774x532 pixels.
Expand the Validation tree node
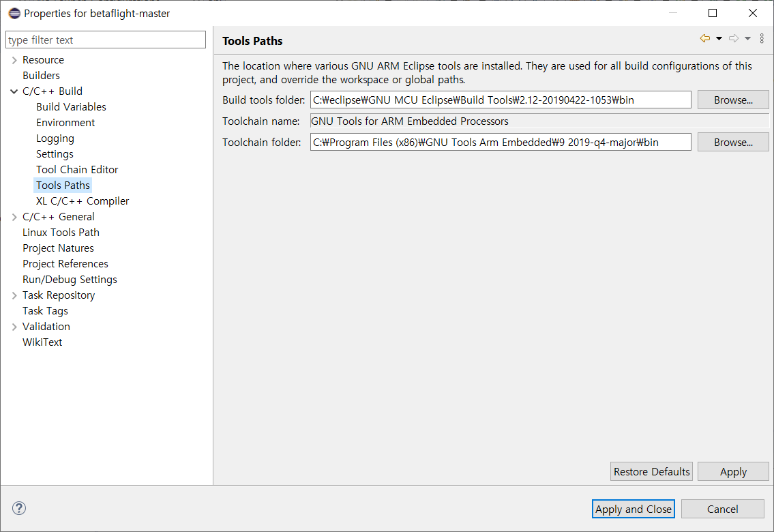(14, 327)
